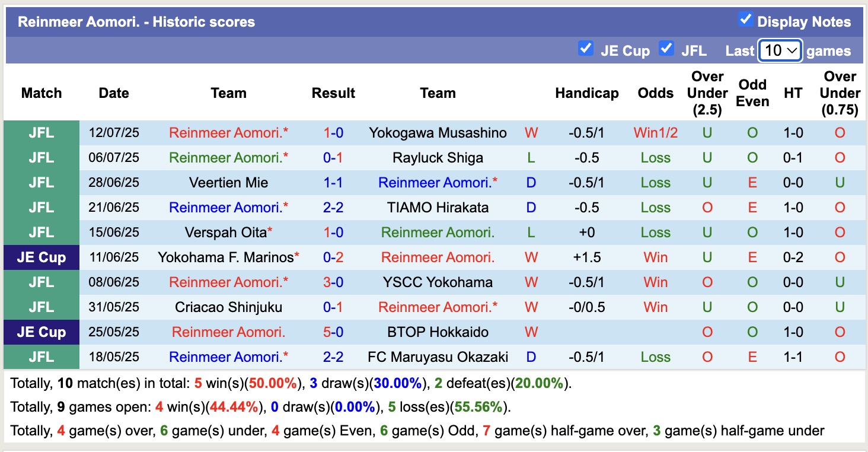Select the 1-0 result of the first match

(x=333, y=132)
